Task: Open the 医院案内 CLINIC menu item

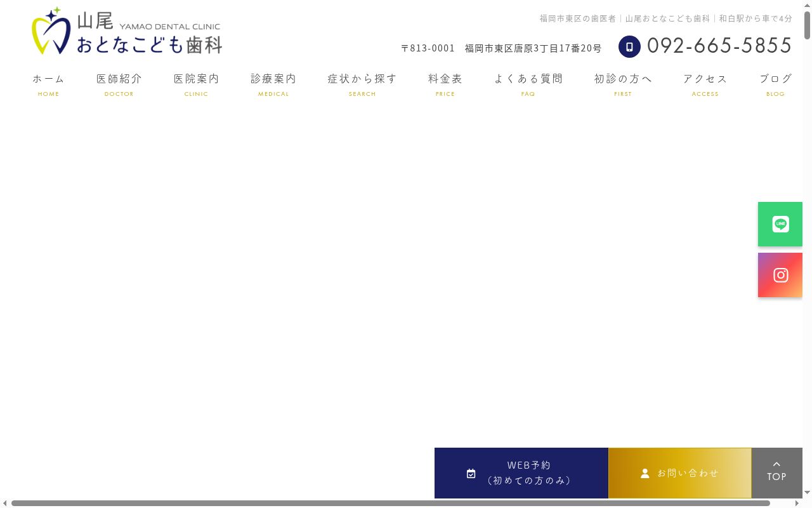Action: point(197,84)
